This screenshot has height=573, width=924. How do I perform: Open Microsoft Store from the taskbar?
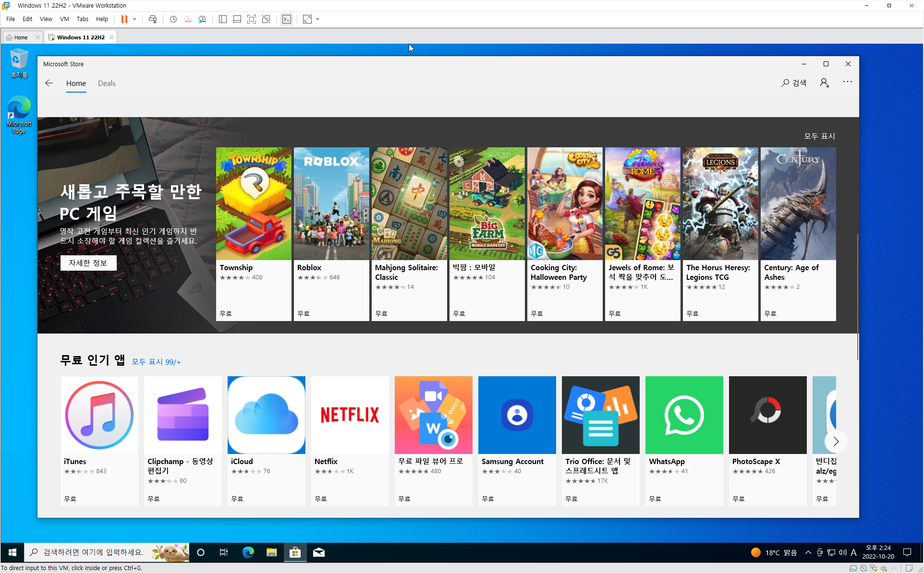click(x=295, y=552)
